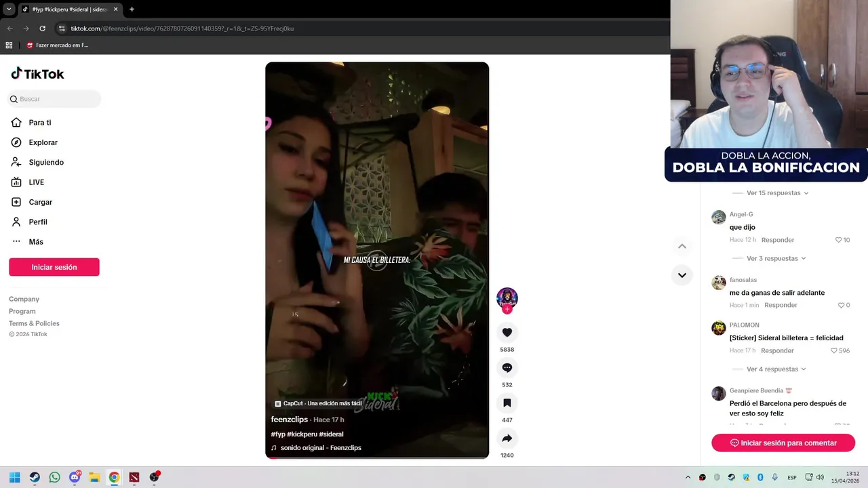This screenshot has width=868, height=488.
Task: Open File Explorer from the taskbar
Action: pyautogui.click(x=94, y=477)
